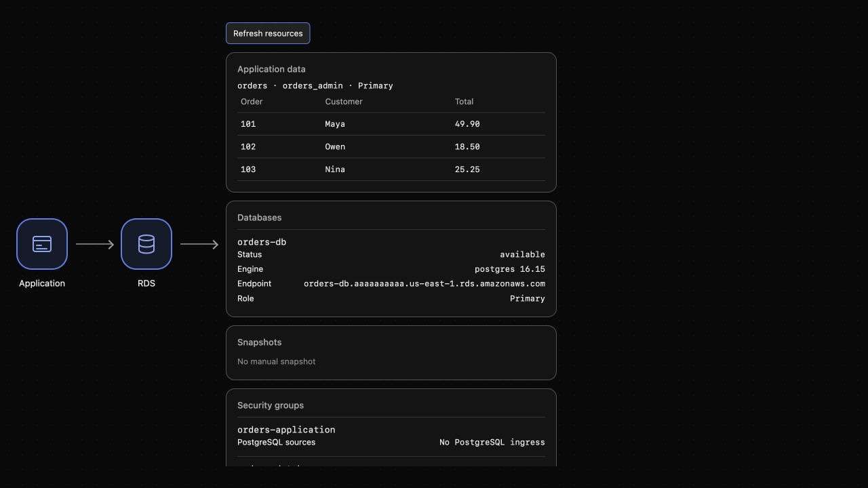Click customer name Owen
868x488 pixels.
pyautogui.click(x=335, y=147)
